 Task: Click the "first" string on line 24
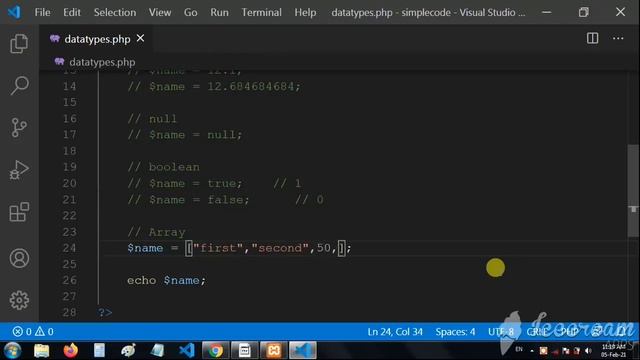tap(218, 248)
